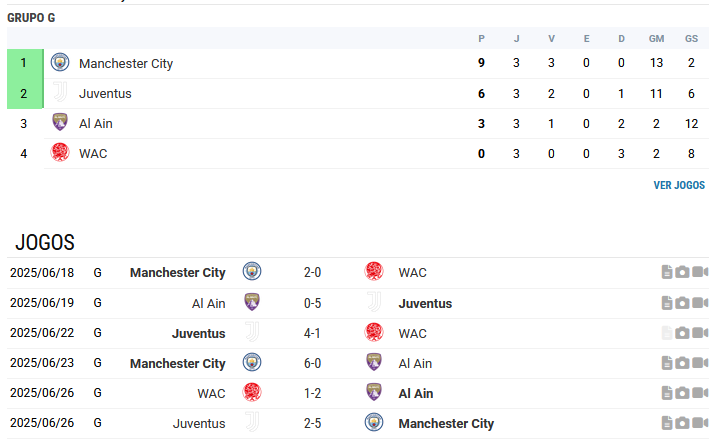
Task: Click Al Ain crest in standings table
Action: 60,122
